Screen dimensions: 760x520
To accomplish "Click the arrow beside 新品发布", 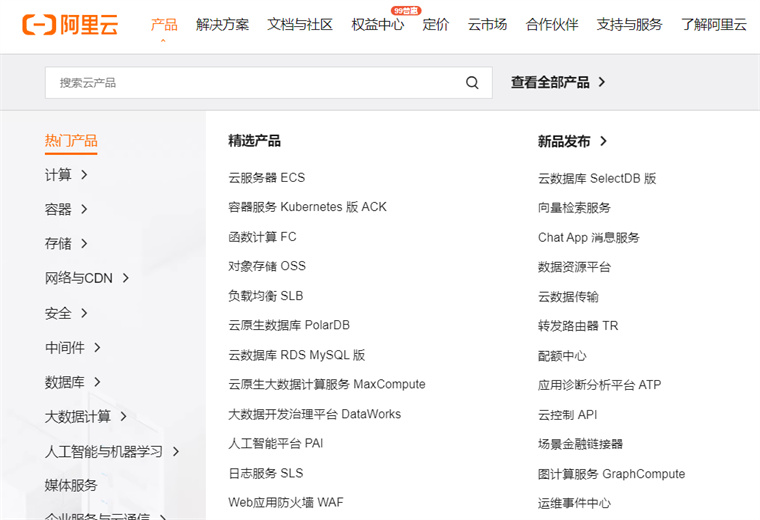I will click(603, 142).
